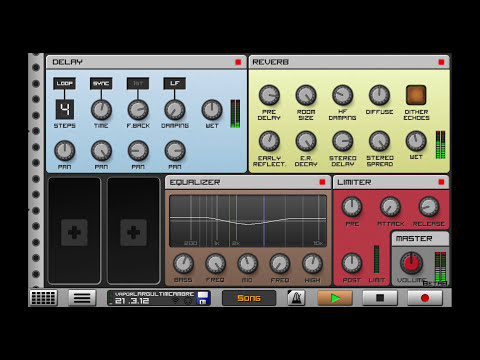Toggle the metronome icon

(296, 298)
